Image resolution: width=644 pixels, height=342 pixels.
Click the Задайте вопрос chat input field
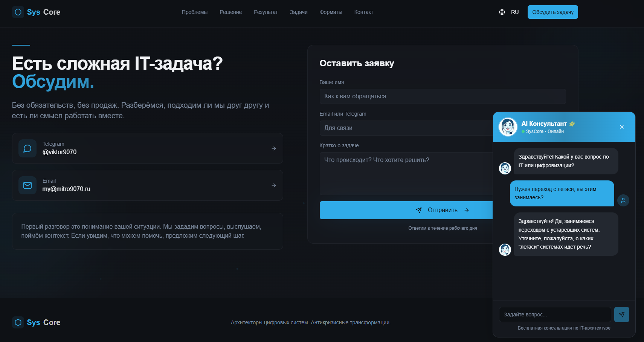tap(554, 314)
